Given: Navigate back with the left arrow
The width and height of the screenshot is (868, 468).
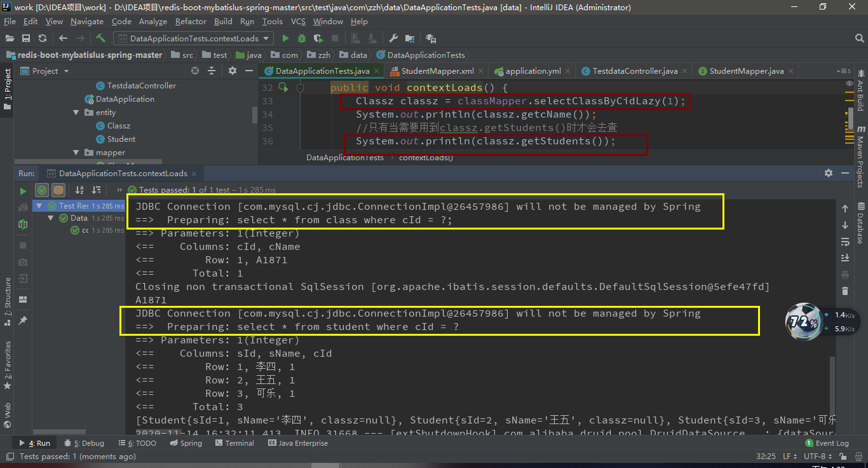Looking at the screenshot, I should 63,38.
